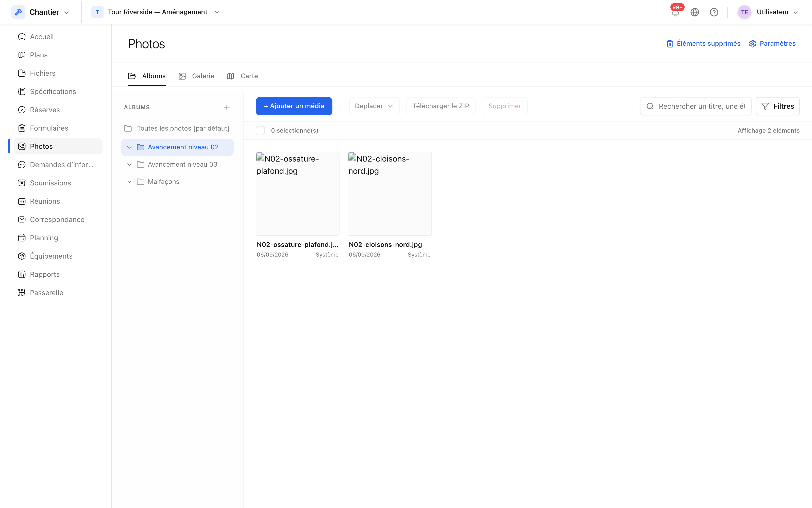
Task: Open the N02-cloisons-nord.jpg thumbnail
Action: click(390, 194)
